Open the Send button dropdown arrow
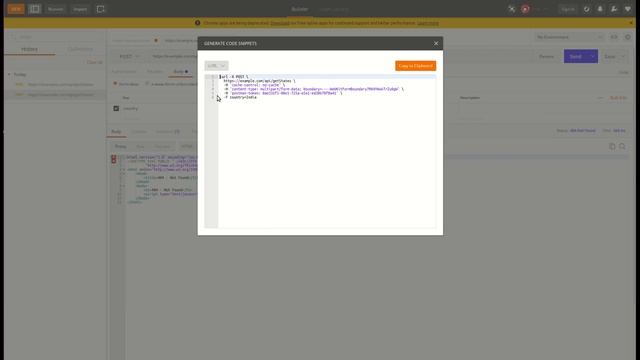 593,56
